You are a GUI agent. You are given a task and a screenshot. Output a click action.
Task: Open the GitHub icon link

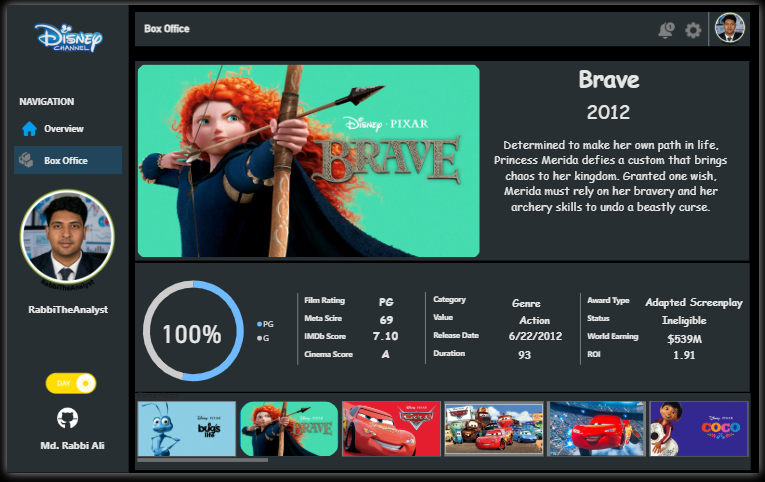tap(67, 418)
